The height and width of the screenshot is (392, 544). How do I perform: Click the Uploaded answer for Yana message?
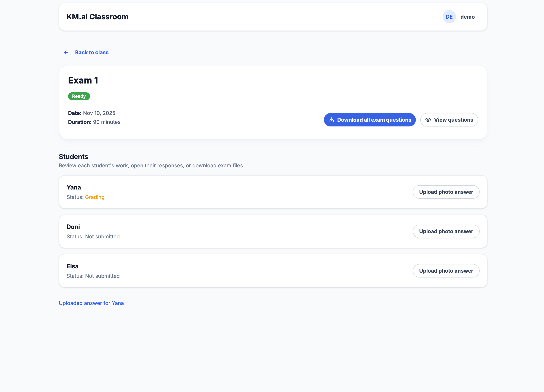point(91,303)
